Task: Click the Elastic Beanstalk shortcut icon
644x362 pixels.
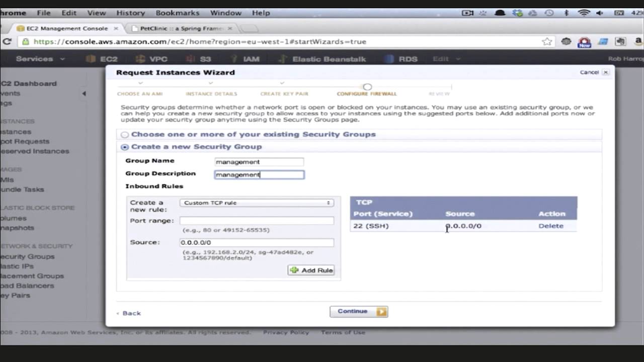Action: pyautogui.click(x=283, y=59)
